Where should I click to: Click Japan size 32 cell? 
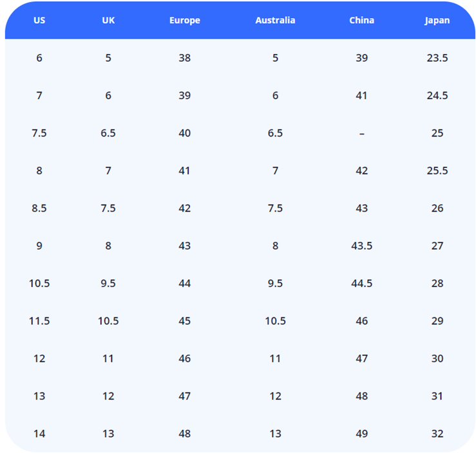click(437, 434)
